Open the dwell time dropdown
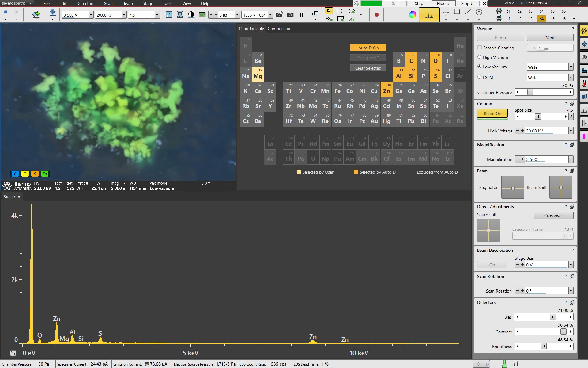The width and height of the screenshot is (588, 368). tap(237, 14)
